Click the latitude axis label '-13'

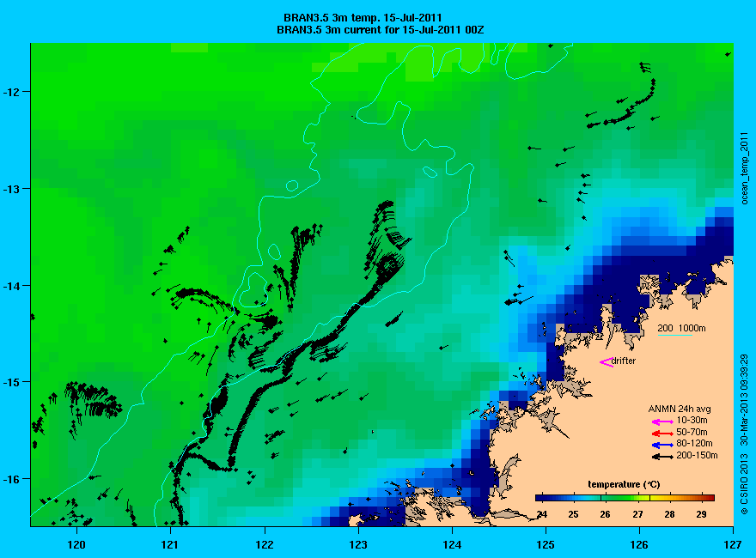[x=9, y=188]
